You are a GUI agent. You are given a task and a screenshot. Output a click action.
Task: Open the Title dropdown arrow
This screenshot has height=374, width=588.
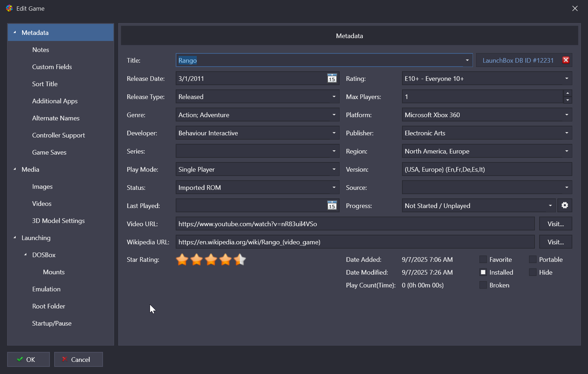click(x=467, y=60)
